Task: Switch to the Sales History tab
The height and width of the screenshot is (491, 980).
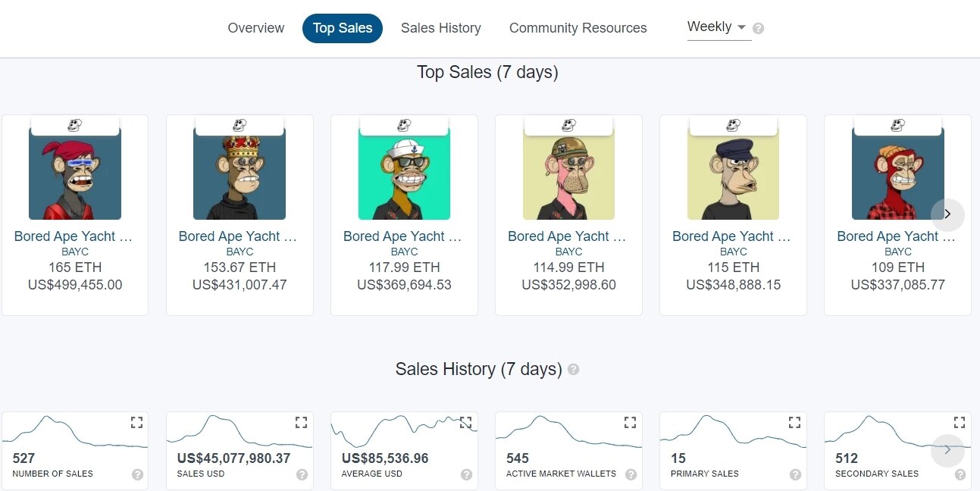Action: 441,28
